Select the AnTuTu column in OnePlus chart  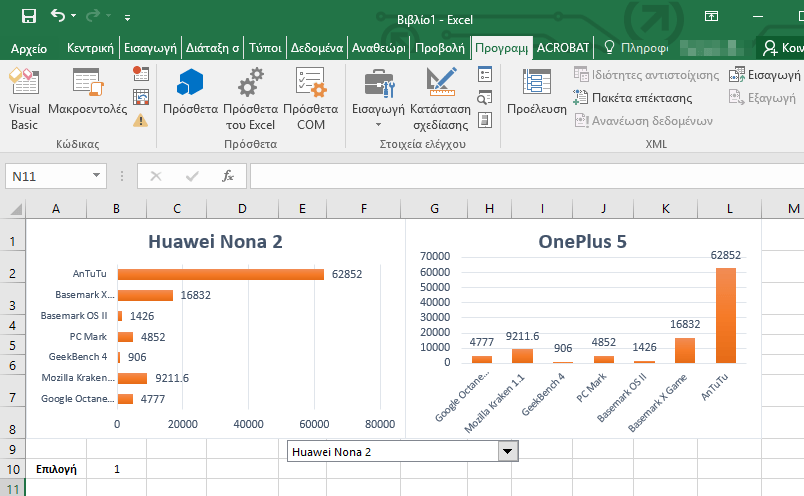[726, 315]
